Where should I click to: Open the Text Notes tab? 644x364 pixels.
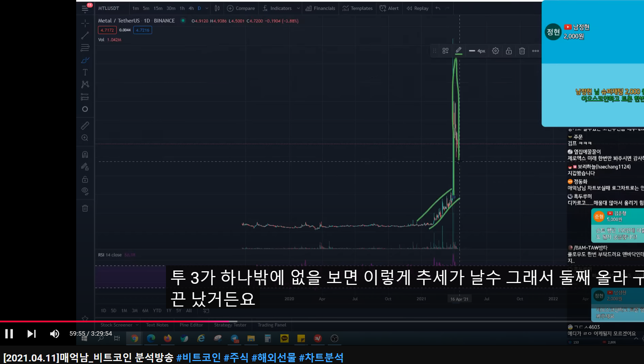157,325
